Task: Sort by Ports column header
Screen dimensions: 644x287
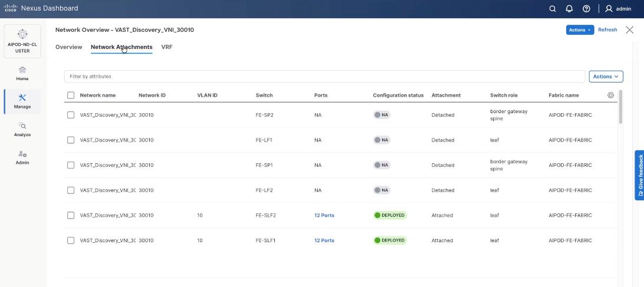Action: tap(321, 95)
